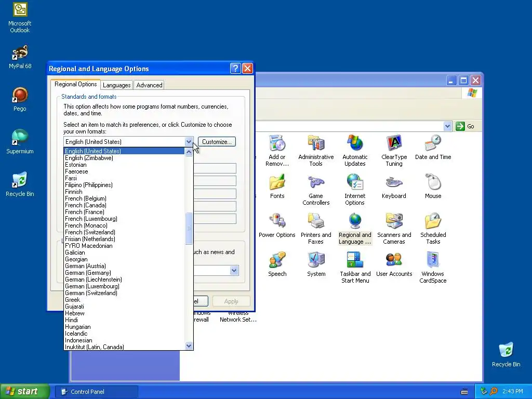Screen dimensions: 532x399
Task: Open Scheduled Tasks in Control Panel
Action: [x=433, y=228]
